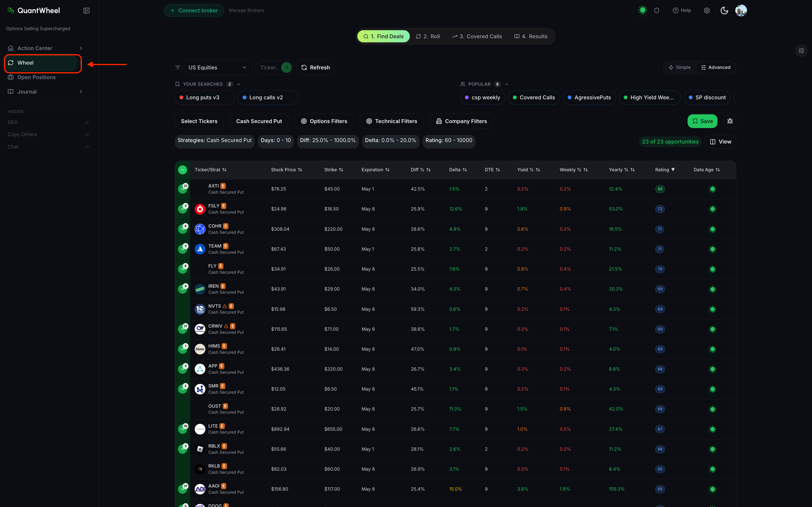Show the hidden Chat sidebar item
This screenshot has width=812, height=507.
(x=87, y=147)
